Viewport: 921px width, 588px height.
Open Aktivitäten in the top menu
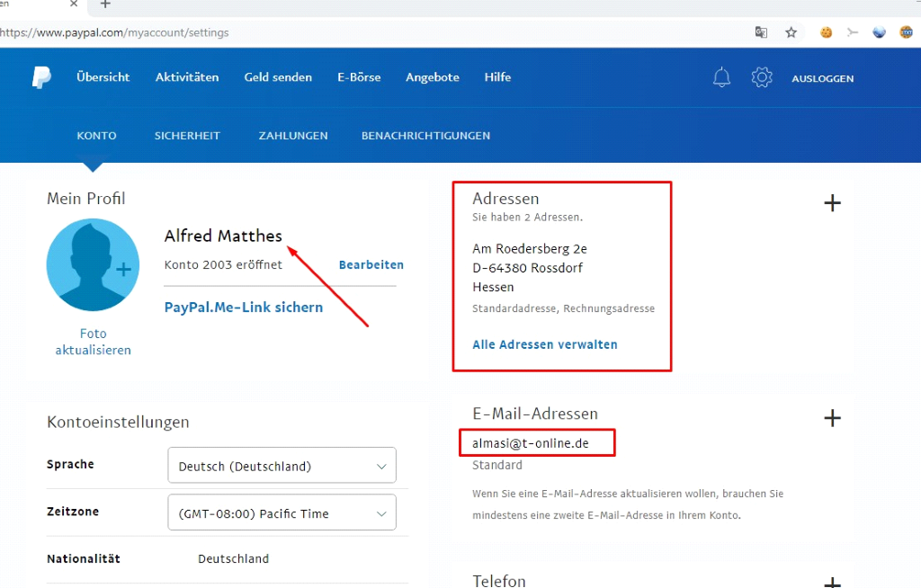point(187,77)
